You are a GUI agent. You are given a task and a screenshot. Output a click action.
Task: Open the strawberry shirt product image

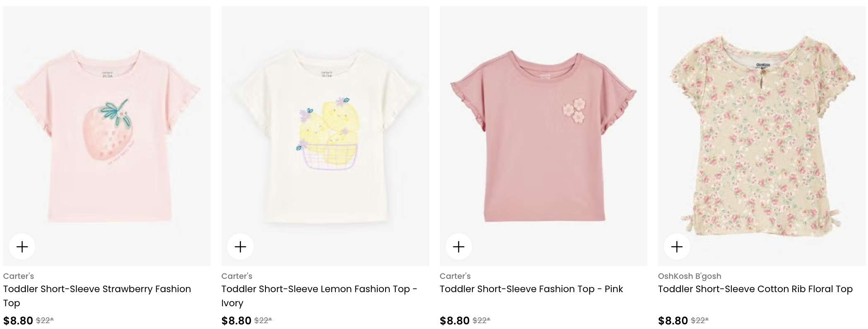click(107, 136)
